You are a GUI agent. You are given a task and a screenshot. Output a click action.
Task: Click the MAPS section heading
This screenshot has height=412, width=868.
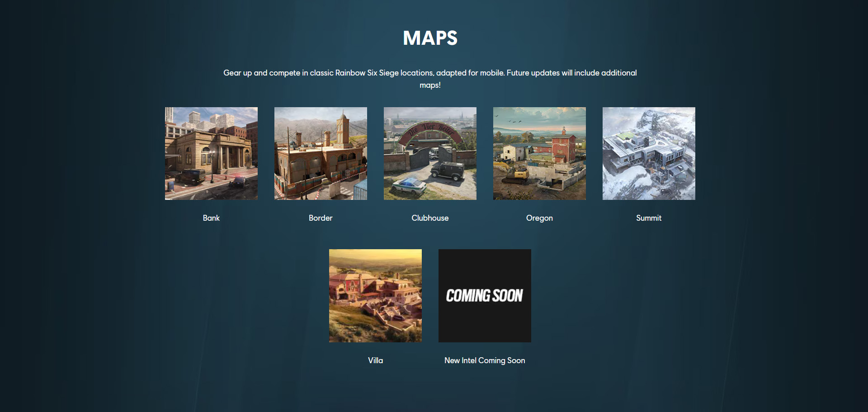pyautogui.click(x=430, y=38)
